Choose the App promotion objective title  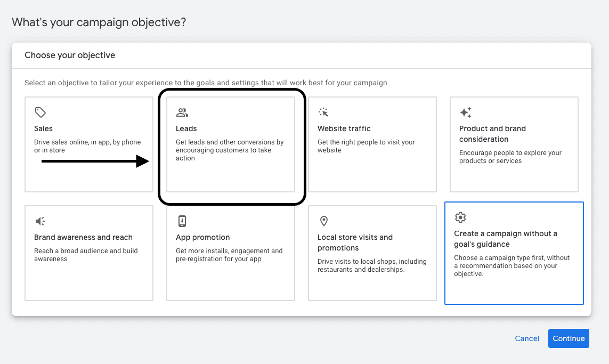pyautogui.click(x=202, y=237)
